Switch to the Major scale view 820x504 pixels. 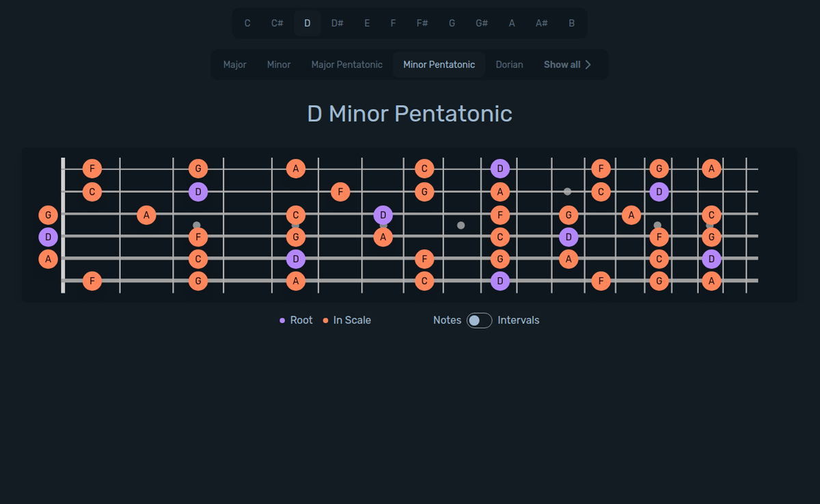point(234,64)
